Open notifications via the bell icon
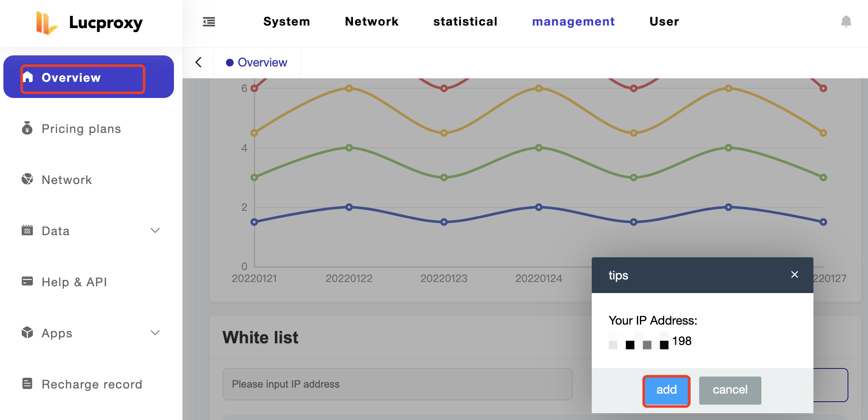 (846, 21)
